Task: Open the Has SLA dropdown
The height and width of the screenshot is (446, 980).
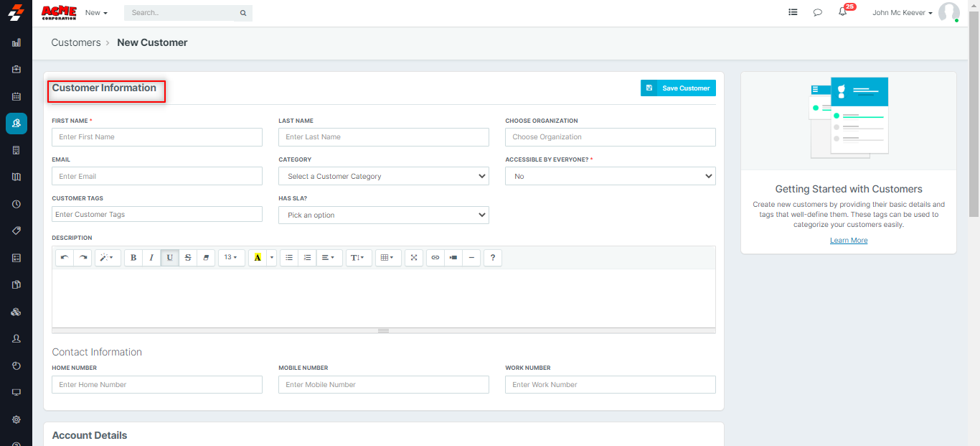Action: coord(383,215)
